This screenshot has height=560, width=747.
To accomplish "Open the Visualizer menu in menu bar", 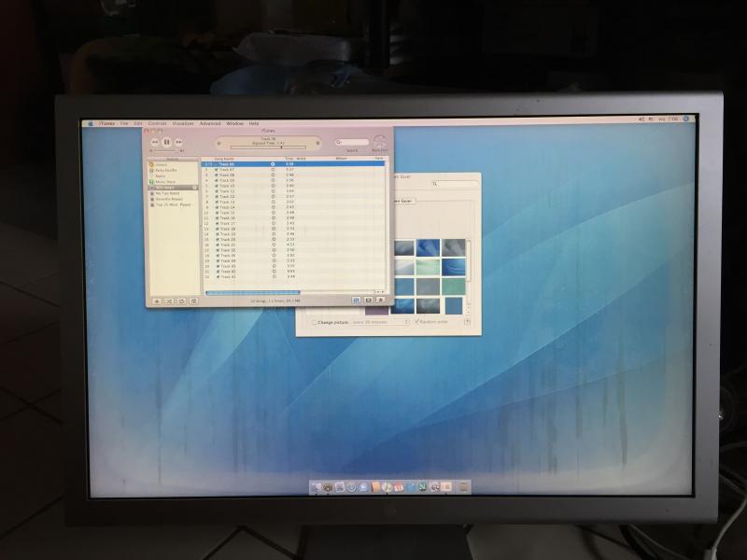I will (x=183, y=123).
